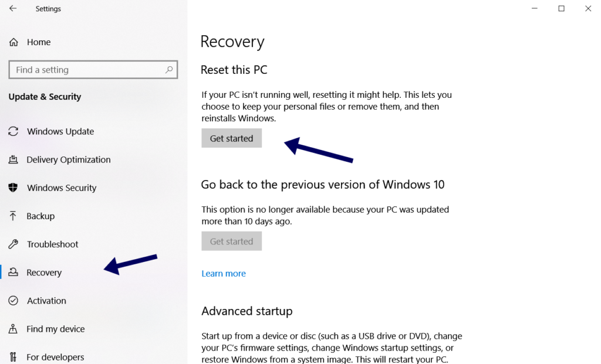Select the Troubleshoot wrench icon
Screen dimensions: 601x364
tap(13, 244)
